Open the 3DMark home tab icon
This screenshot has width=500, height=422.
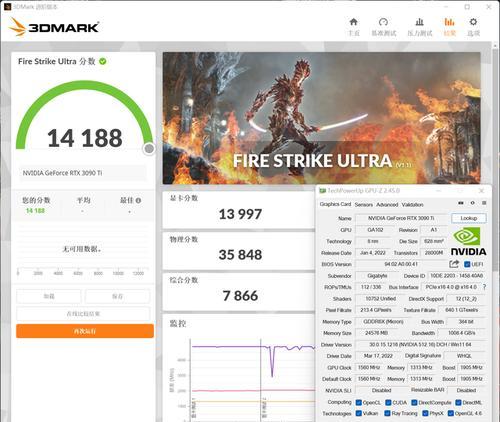click(x=353, y=22)
